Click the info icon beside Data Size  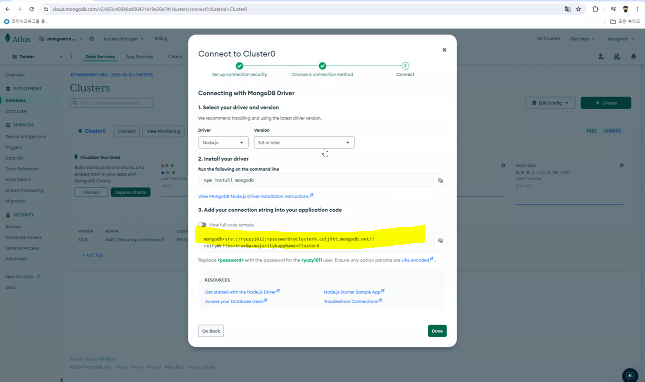[x=622, y=165]
